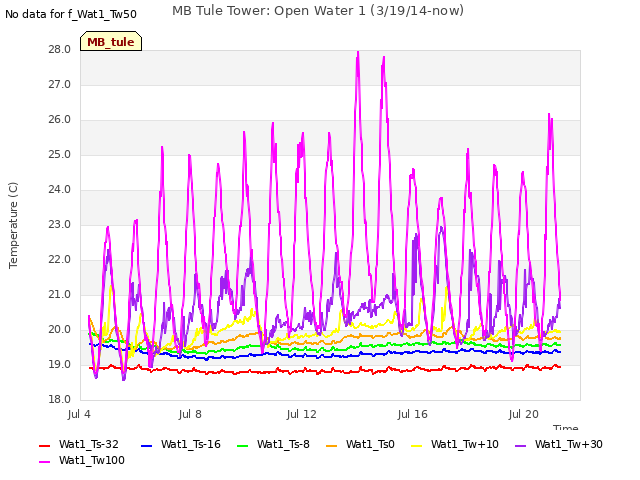Click the 28.0 y-axis tick label
Screen dimensions: 640x480
click(x=60, y=50)
